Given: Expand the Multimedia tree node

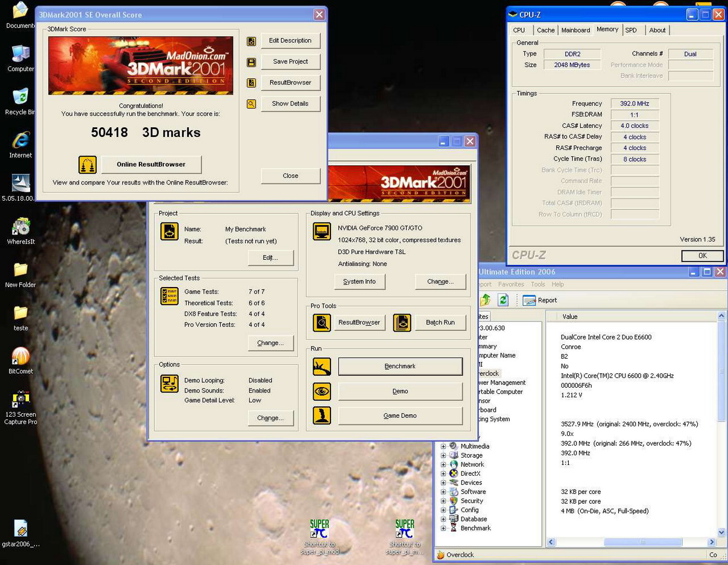Looking at the screenshot, I should coord(443,447).
